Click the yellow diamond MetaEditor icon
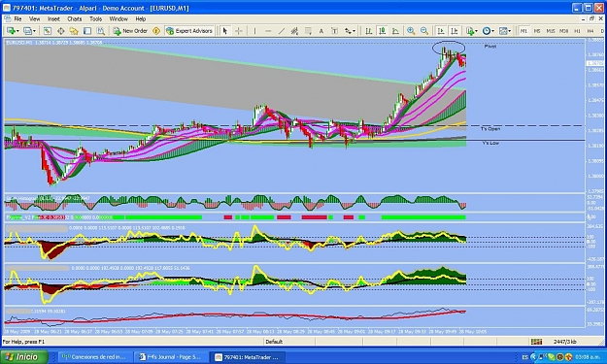This screenshot has height=364, width=607. pyautogui.click(x=156, y=31)
